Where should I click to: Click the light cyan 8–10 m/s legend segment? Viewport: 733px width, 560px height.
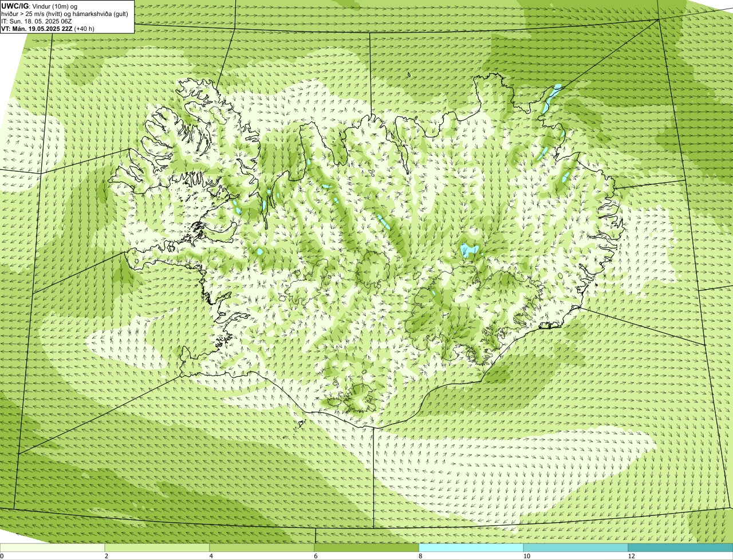coord(471,547)
